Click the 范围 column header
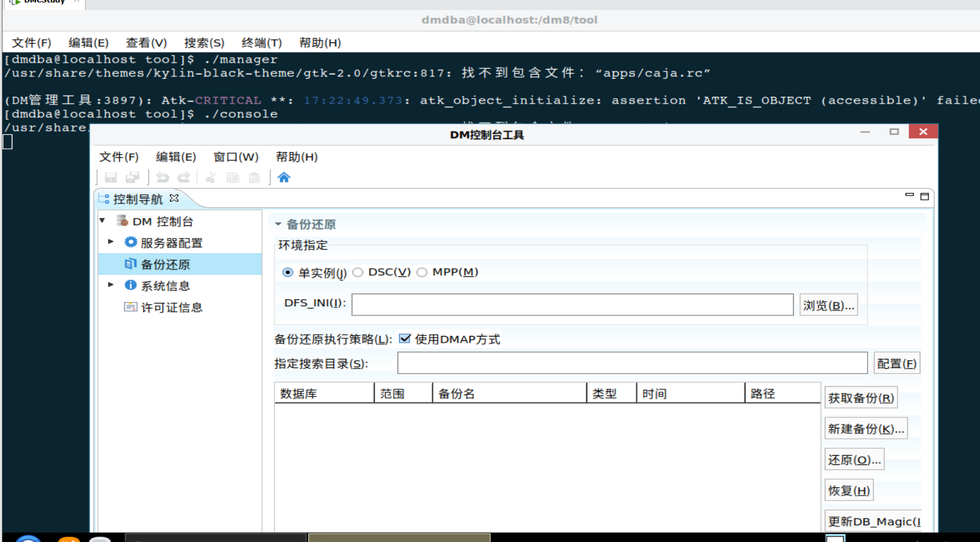This screenshot has width=980, height=542. (403, 393)
